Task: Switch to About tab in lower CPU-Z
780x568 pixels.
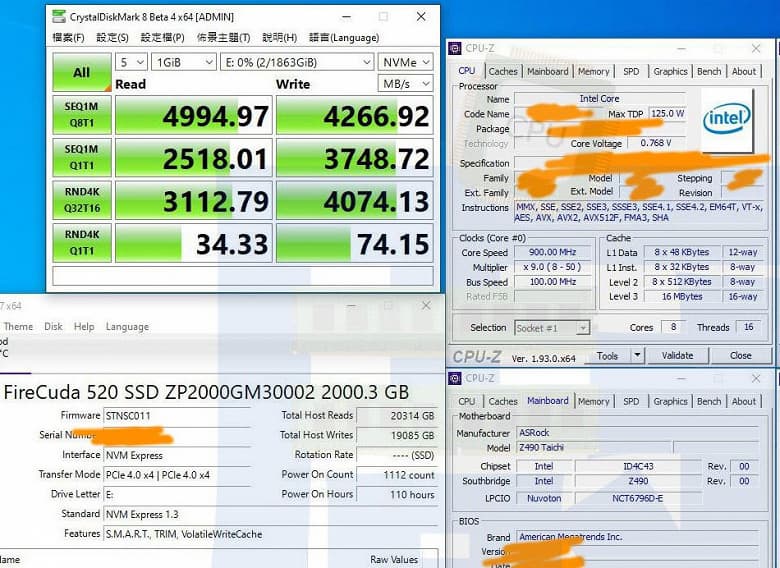Action: [x=744, y=401]
